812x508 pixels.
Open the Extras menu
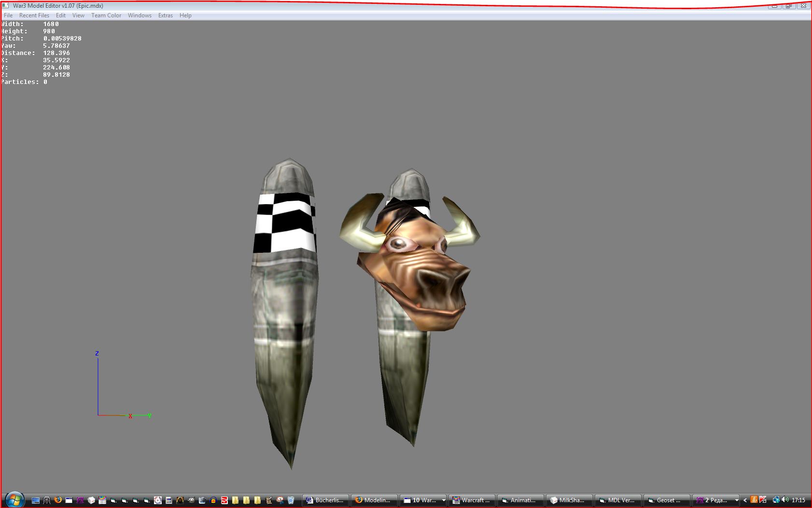[x=166, y=15]
